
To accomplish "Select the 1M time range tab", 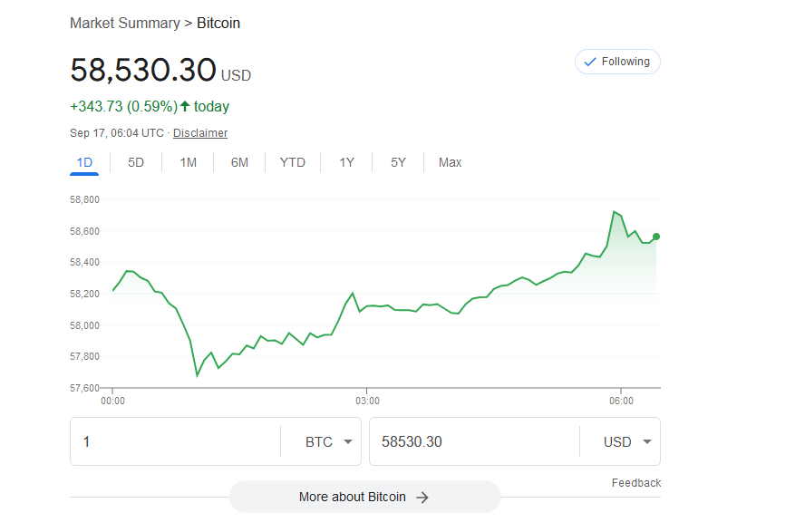I will [189, 162].
